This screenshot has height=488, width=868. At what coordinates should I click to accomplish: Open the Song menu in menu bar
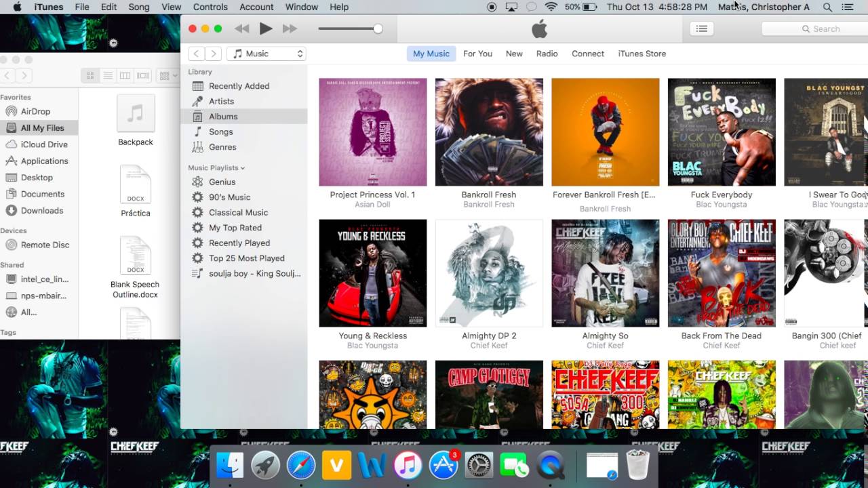click(x=139, y=7)
